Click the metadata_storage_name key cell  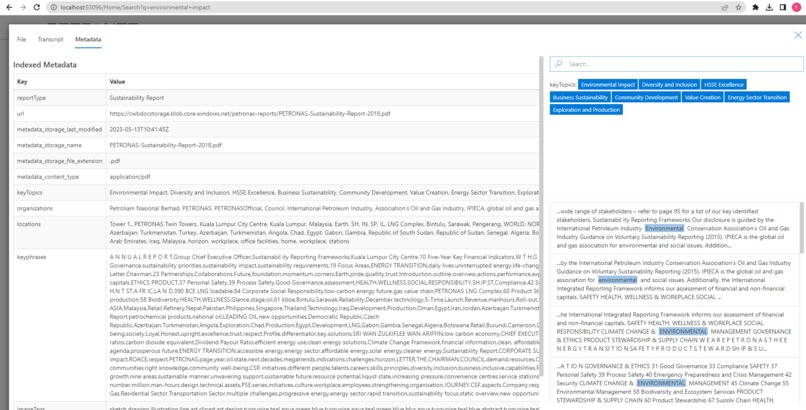[59, 145]
